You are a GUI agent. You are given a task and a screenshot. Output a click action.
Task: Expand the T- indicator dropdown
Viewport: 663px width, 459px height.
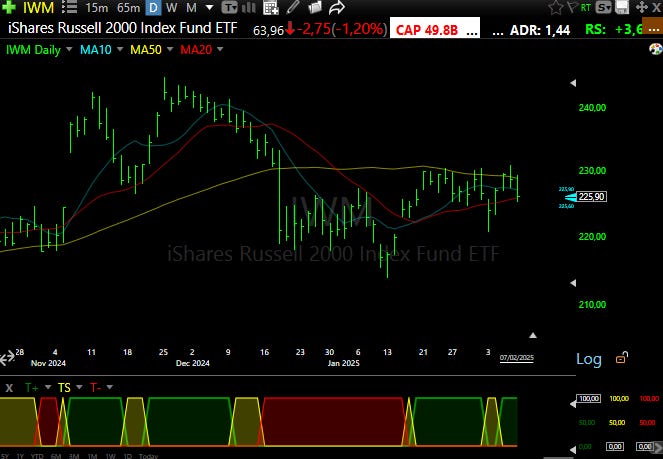110,387
